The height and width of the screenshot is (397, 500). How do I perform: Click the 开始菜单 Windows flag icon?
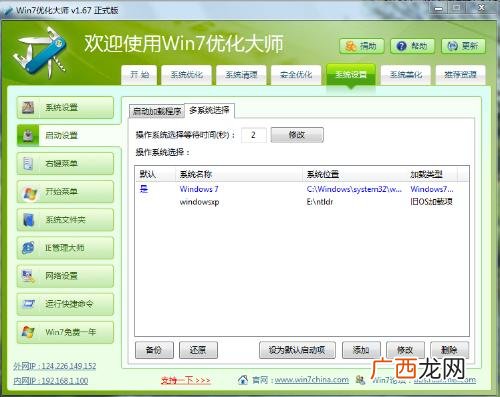(x=29, y=193)
